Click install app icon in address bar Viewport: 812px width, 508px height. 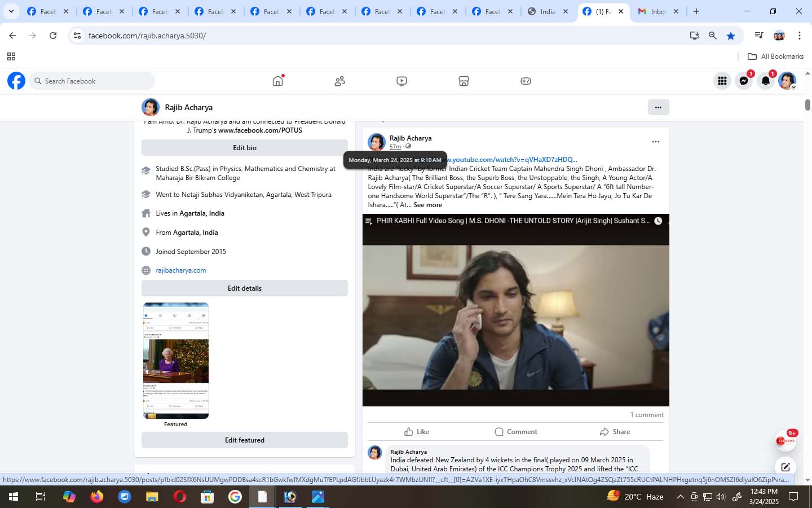coord(695,36)
